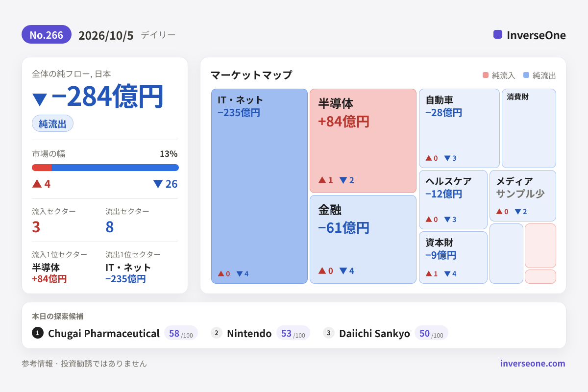The width and height of the screenshot is (588, 392).
Task: Click the red 純流入 legend swatch
Action: tap(486, 75)
